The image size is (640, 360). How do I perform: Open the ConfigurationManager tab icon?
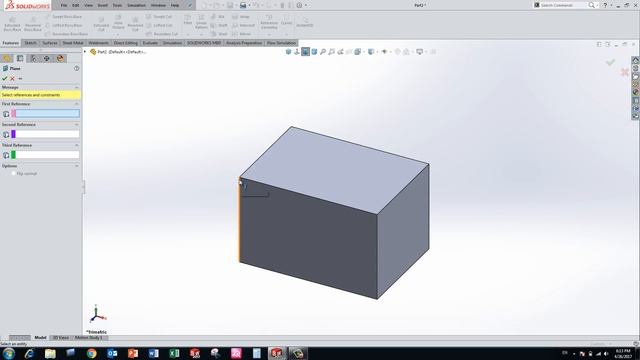(33, 58)
